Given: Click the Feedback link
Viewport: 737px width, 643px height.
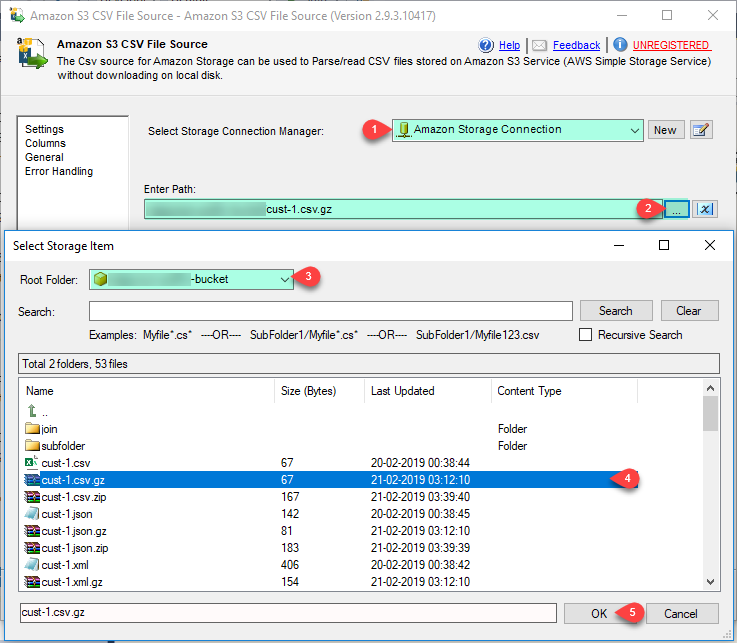Looking at the screenshot, I should click(x=576, y=45).
